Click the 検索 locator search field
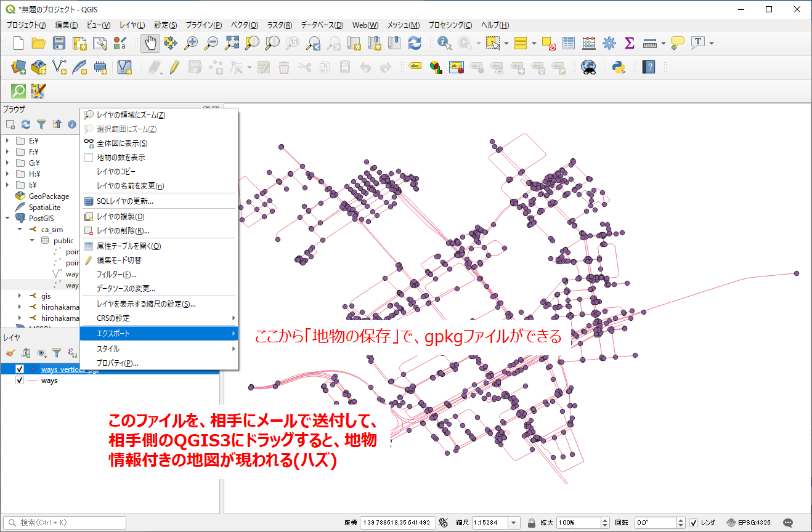This screenshot has width=812, height=532. tap(65, 523)
